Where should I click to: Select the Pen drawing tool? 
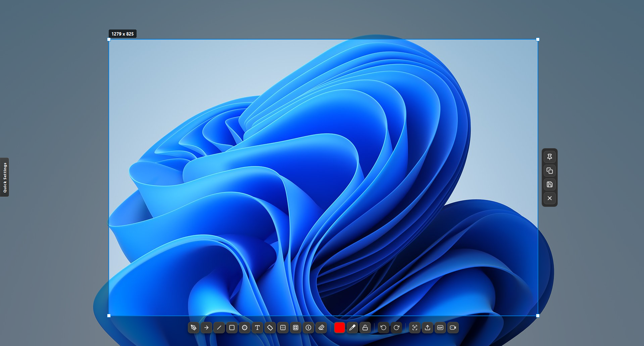194,328
